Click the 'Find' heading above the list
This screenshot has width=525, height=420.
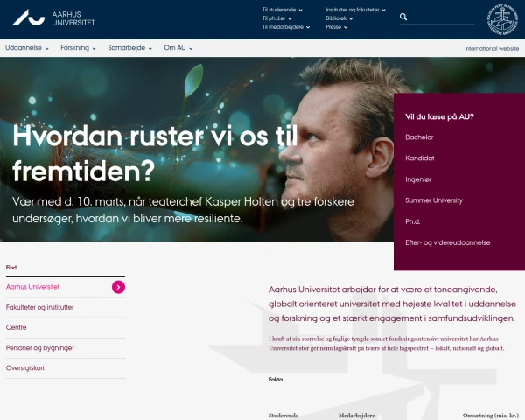[11, 267]
